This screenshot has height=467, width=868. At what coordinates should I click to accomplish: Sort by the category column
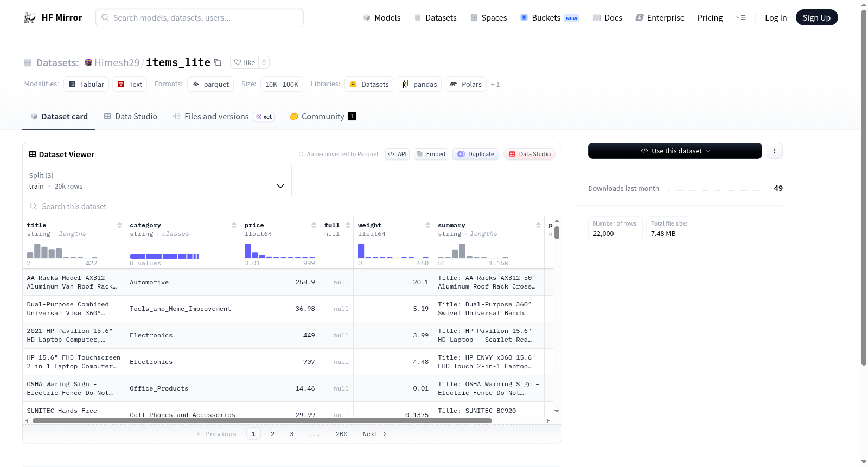pos(234,225)
